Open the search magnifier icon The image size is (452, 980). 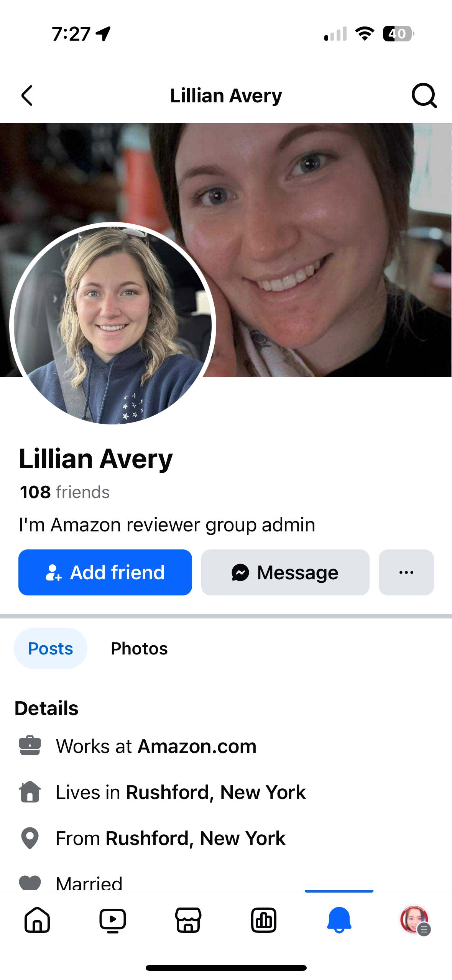point(424,95)
